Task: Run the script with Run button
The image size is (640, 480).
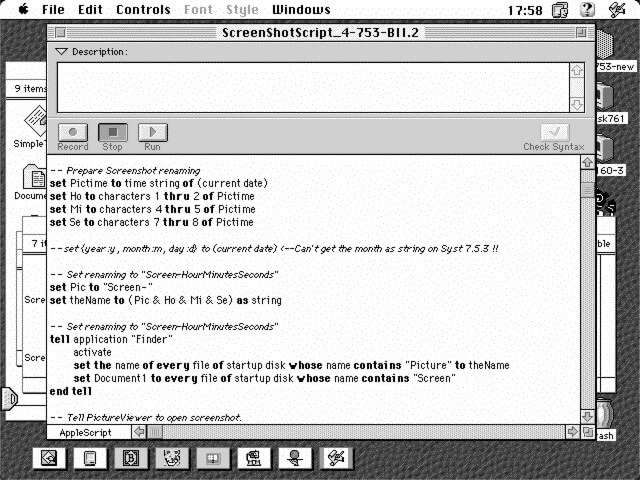Action: [152, 132]
